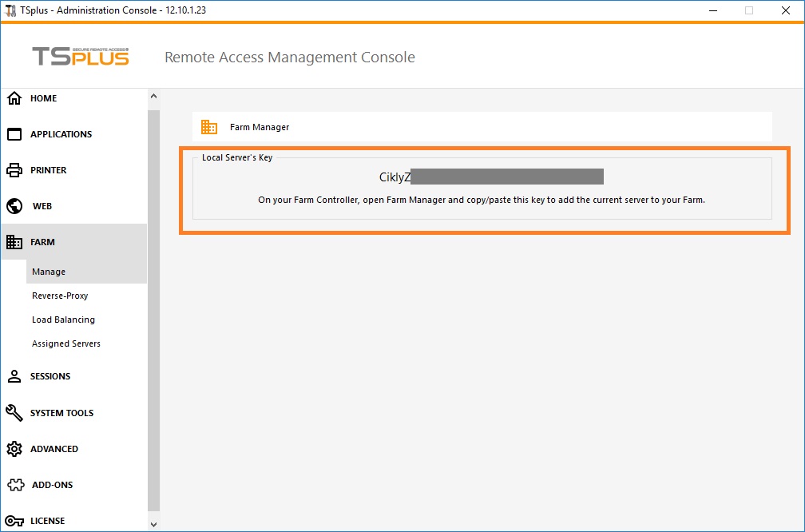The width and height of the screenshot is (805, 532).
Task: Click the License key icon
Action: coord(14,521)
